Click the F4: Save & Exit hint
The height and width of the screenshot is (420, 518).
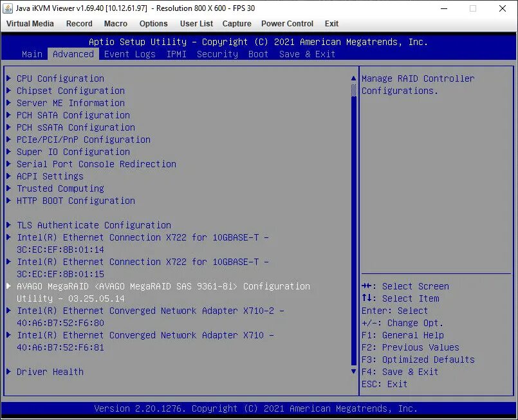(x=400, y=372)
